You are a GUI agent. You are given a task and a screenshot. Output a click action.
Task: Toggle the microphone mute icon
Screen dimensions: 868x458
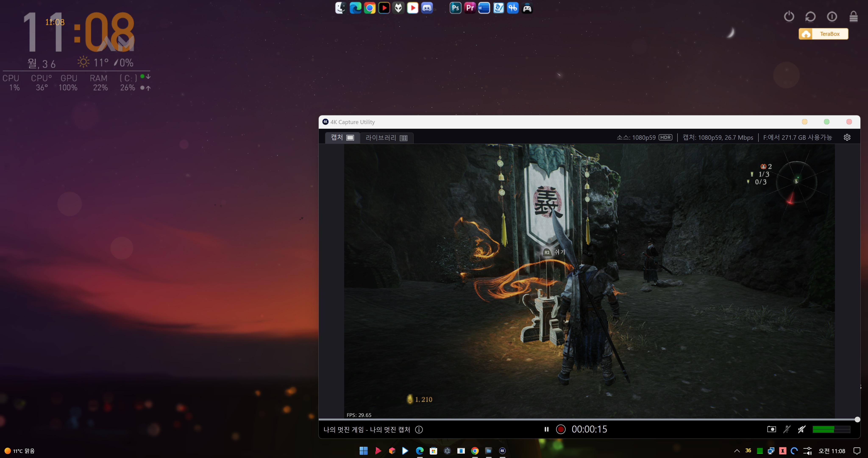787,429
